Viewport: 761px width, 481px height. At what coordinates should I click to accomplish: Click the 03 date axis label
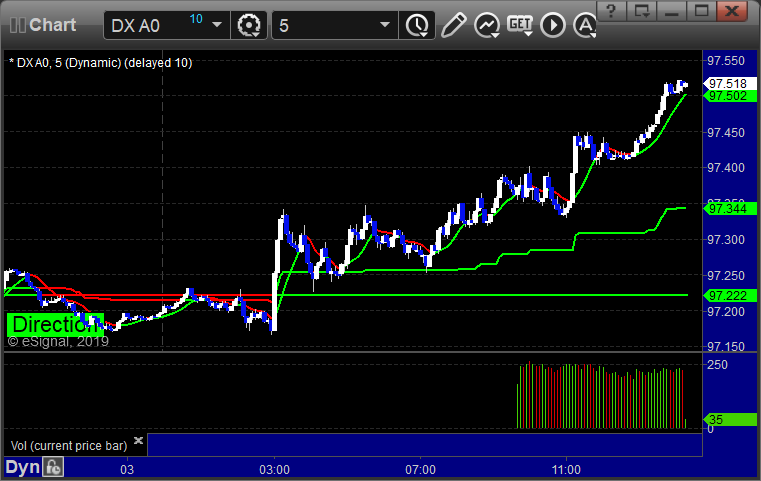(127, 470)
